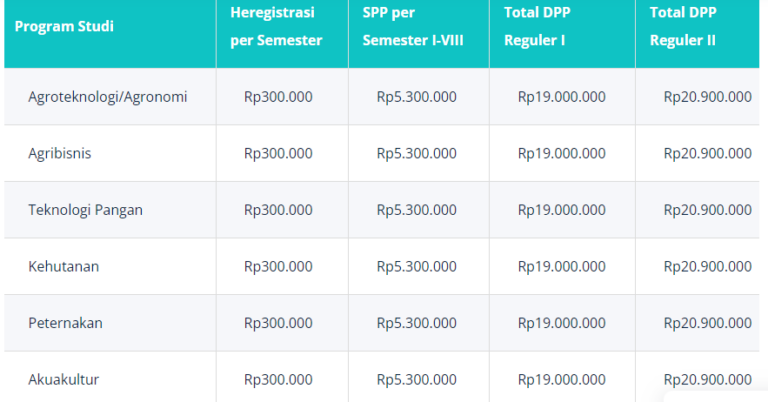The image size is (768, 402).
Task: Click Heregistrasi amount in the Kehutanan row
Action: click(278, 267)
